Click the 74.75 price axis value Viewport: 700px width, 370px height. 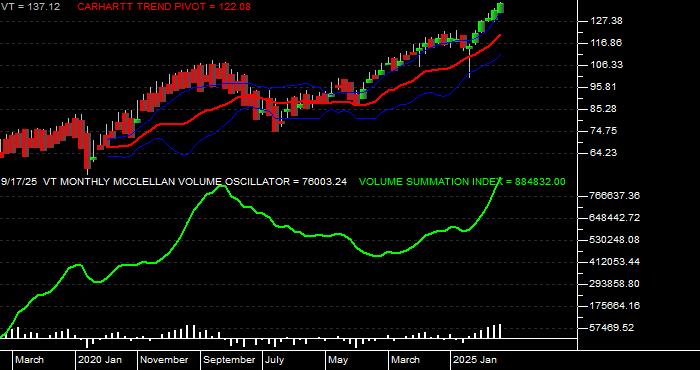tap(603, 131)
